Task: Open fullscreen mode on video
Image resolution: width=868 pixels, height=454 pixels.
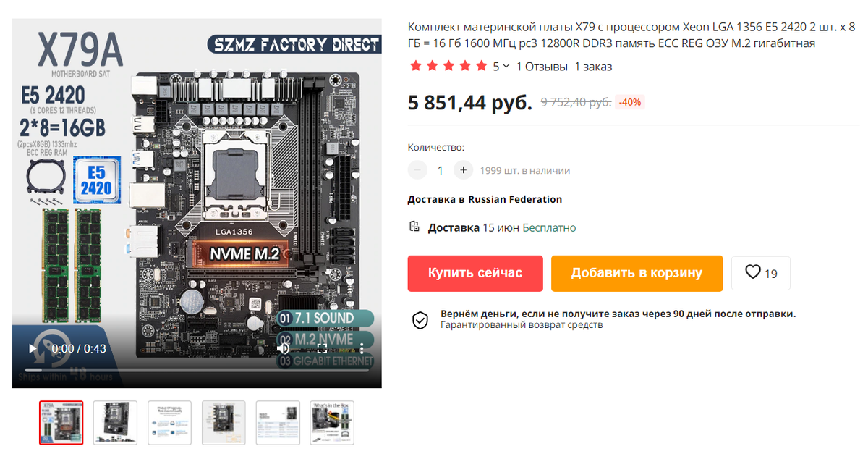Action: pyautogui.click(x=322, y=348)
